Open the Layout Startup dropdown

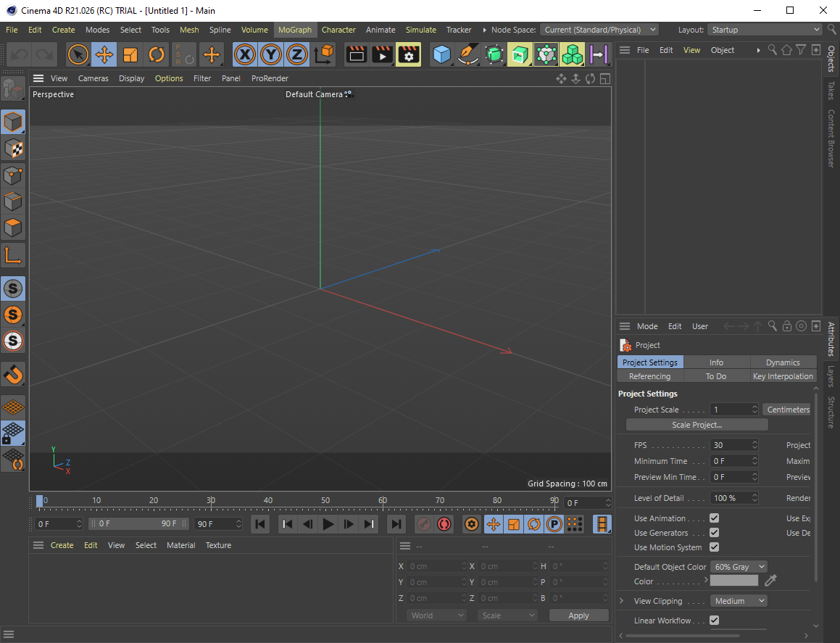tap(765, 30)
